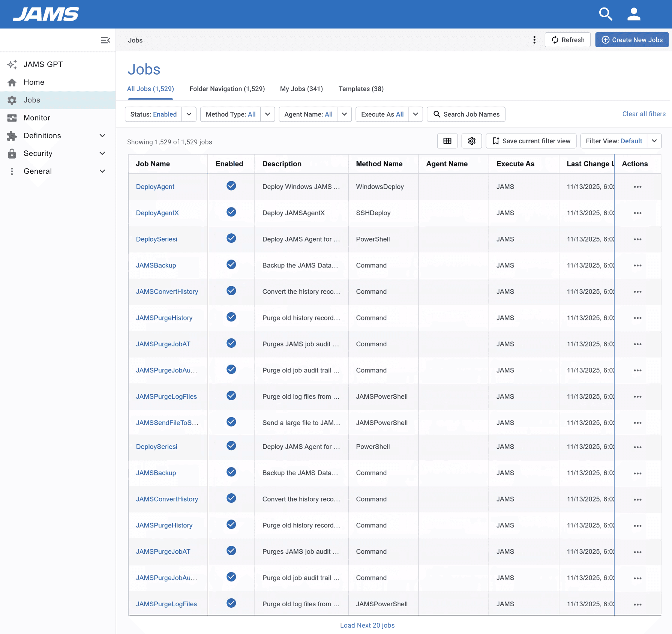The width and height of the screenshot is (672, 634).
Task: Open column settings gear icon
Action: [472, 141]
